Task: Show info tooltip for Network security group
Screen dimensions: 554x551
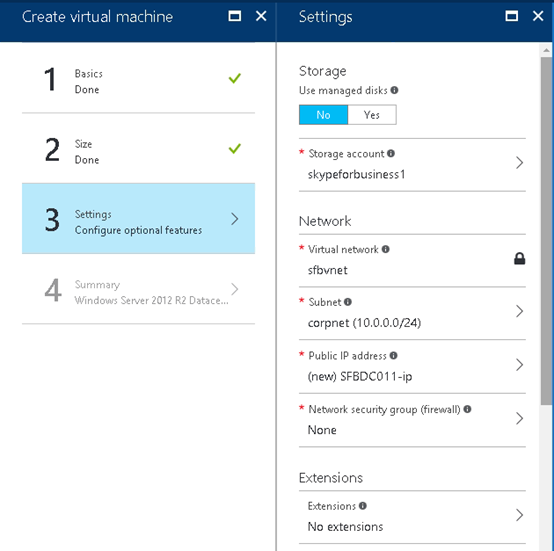Action: 467,409
